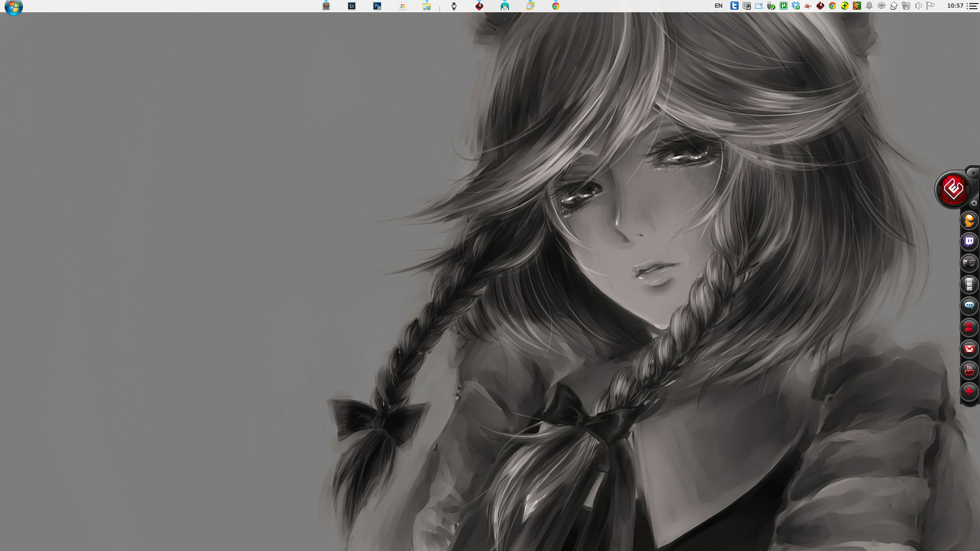
Task: Click the red plus add-app button
Action: (x=969, y=392)
